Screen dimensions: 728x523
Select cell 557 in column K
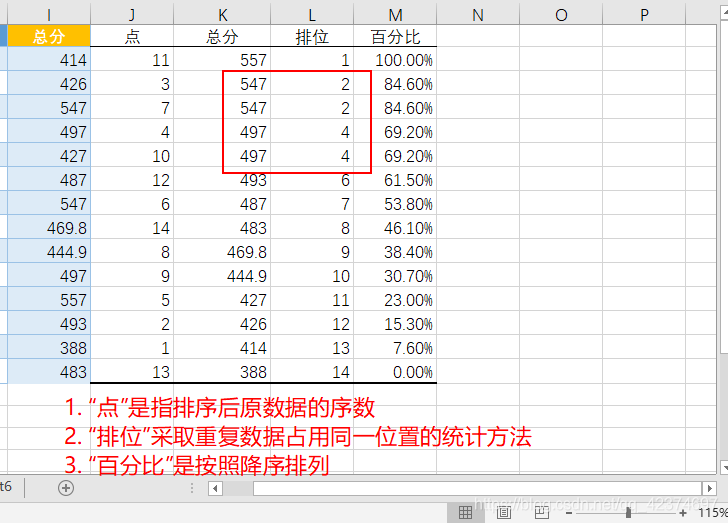(x=222, y=59)
